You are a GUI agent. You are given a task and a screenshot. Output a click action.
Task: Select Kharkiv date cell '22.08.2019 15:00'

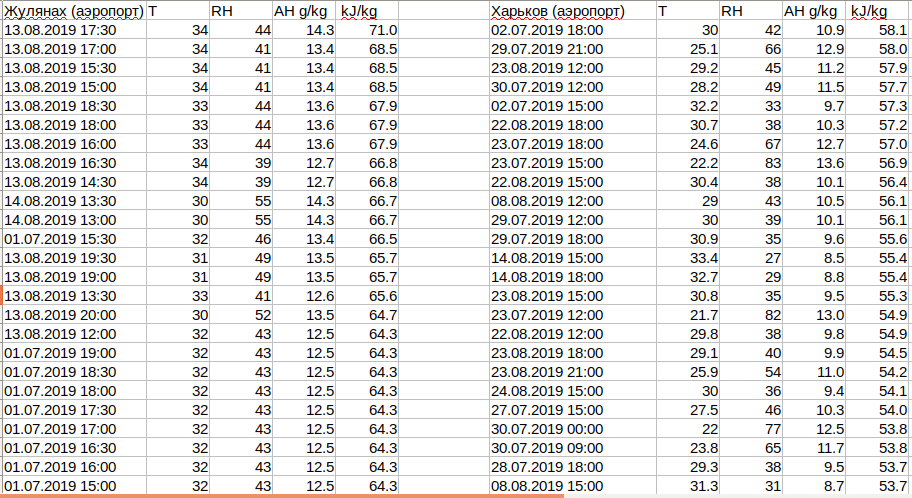pos(573,182)
